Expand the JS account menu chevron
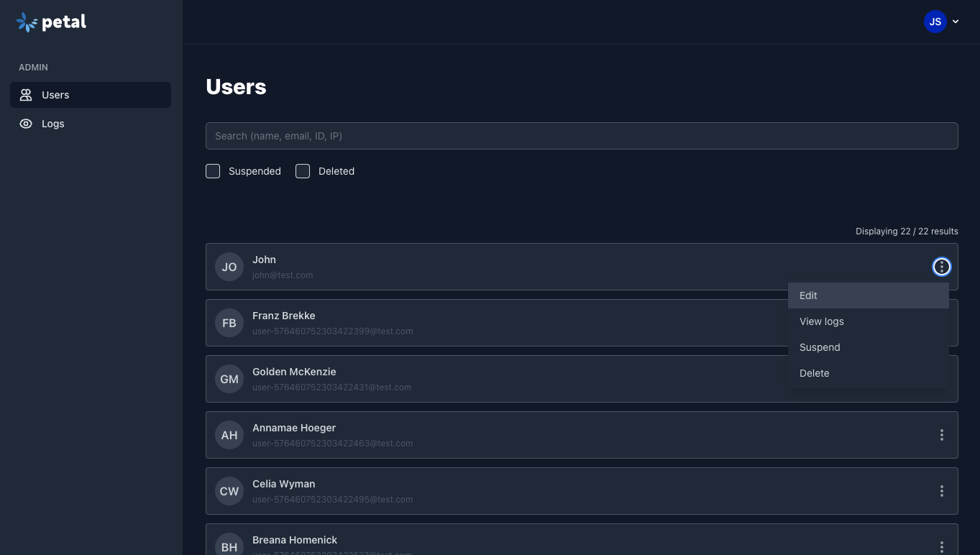 click(x=956, y=22)
